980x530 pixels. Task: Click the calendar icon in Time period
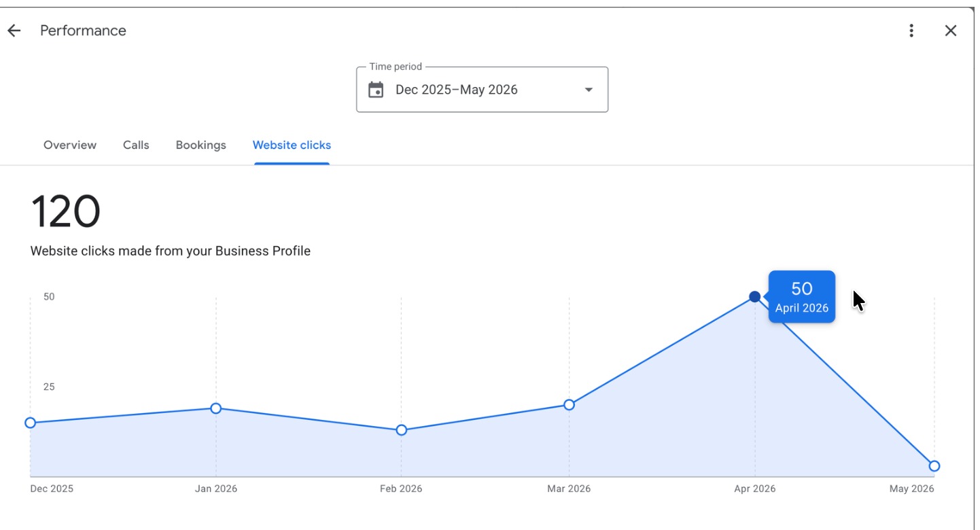pyautogui.click(x=376, y=90)
